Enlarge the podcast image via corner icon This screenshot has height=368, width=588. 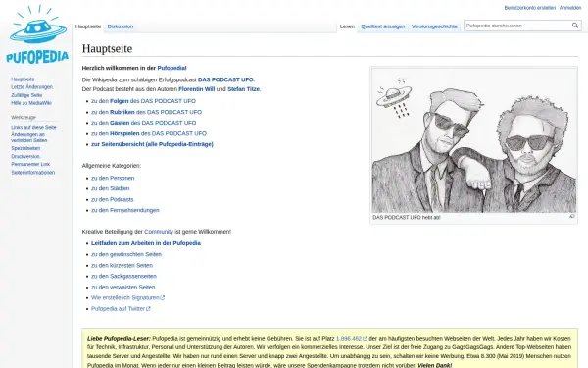pyautogui.click(x=572, y=216)
